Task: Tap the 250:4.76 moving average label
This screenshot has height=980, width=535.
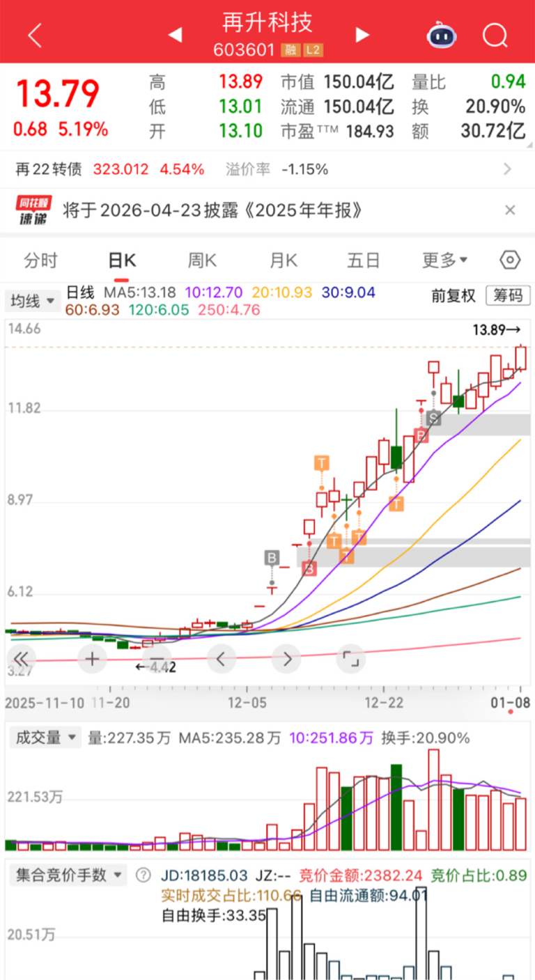Action: click(229, 309)
